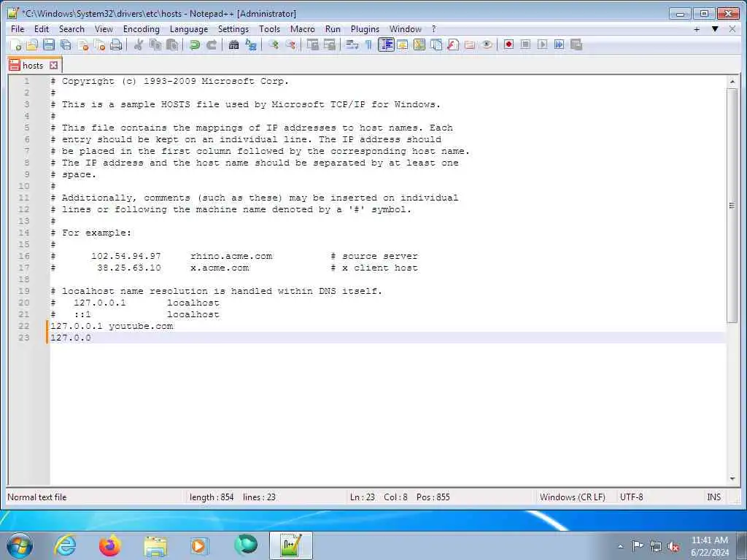Open the Define your language icon
The width and height of the screenshot is (747, 560).
click(403, 44)
